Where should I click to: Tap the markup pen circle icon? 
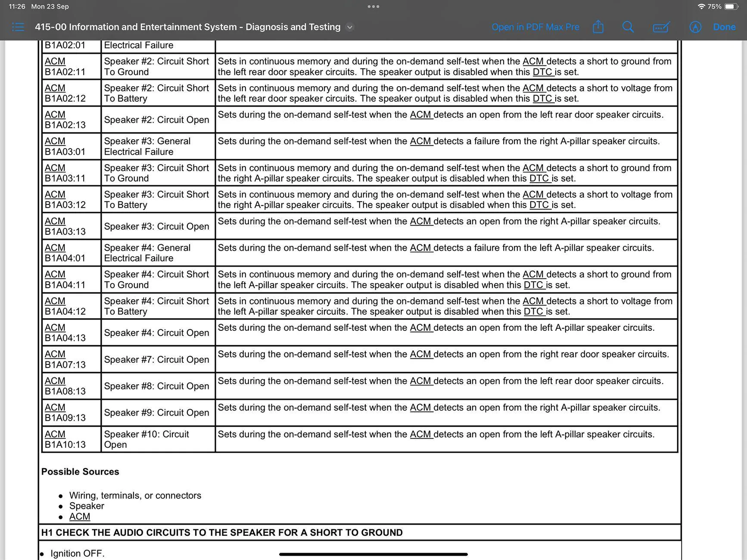point(695,27)
